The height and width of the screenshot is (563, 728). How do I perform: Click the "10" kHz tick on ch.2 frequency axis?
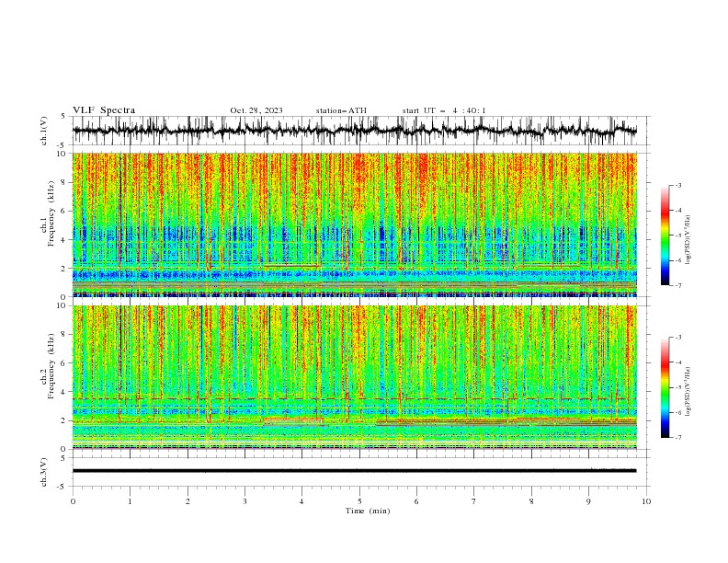coord(63,305)
